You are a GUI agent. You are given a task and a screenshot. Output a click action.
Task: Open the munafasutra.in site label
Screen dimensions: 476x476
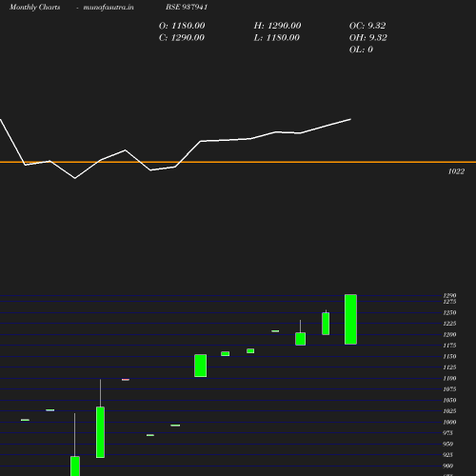109,7
